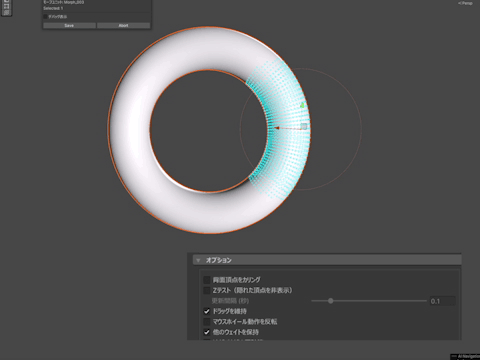The image size is (480, 360).
Task: Click the bottom grid icon in left toolbar
Action: (6, 13)
